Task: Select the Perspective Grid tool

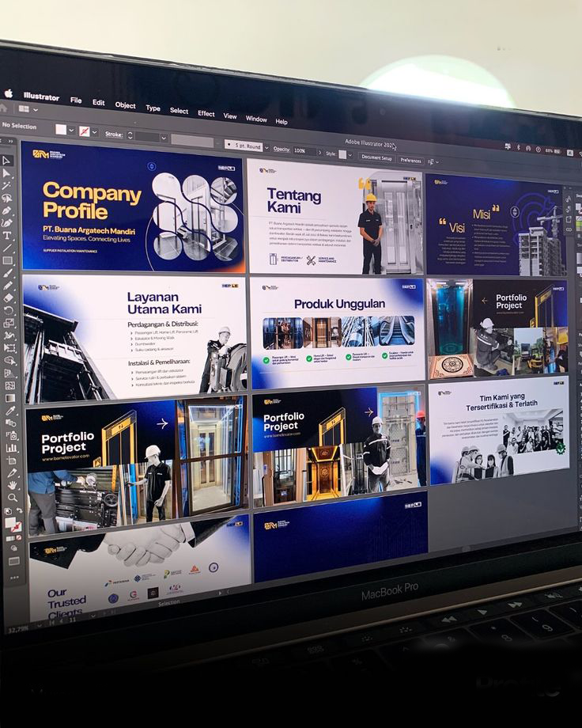Action: pos(9,373)
